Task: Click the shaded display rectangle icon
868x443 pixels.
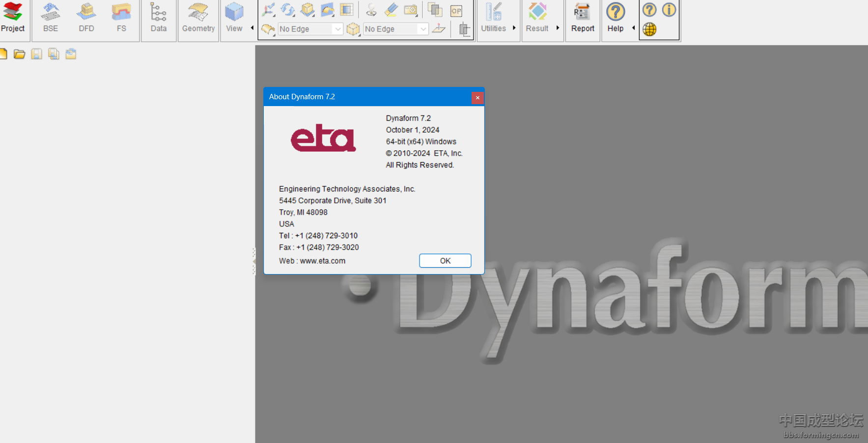Action: click(x=346, y=10)
